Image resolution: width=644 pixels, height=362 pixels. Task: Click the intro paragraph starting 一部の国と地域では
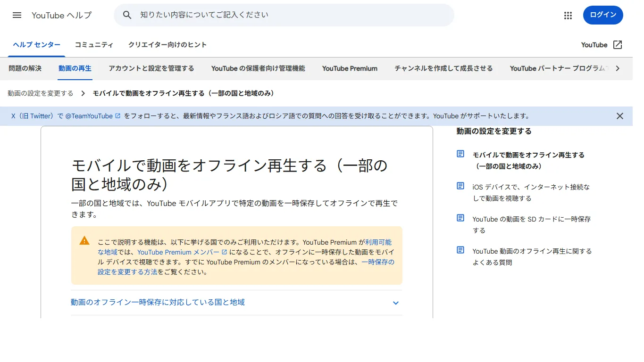point(234,209)
